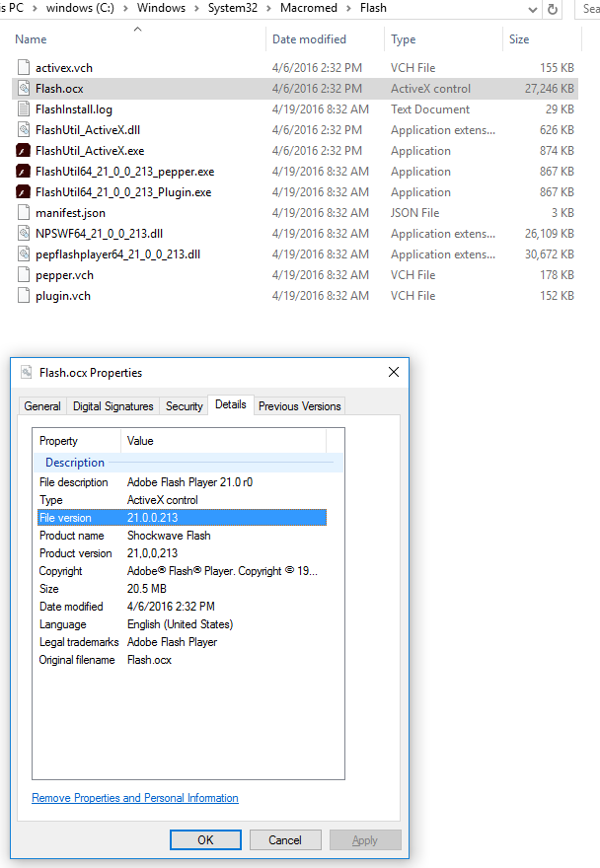Sort files by Name column header
The height and width of the screenshot is (868, 600).
pos(31,39)
